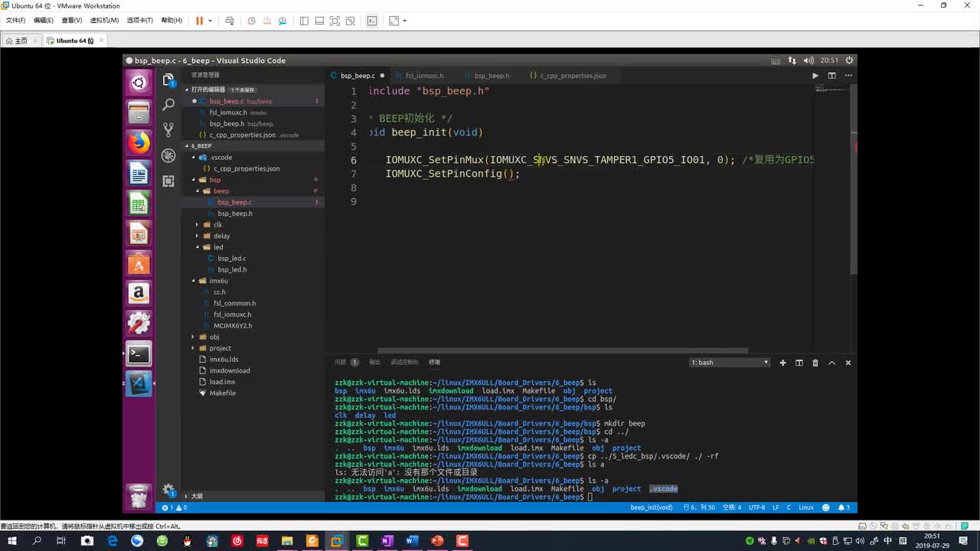Open the 1: bash terminal selector
Viewport: 980px width, 551px height.
tap(730, 363)
